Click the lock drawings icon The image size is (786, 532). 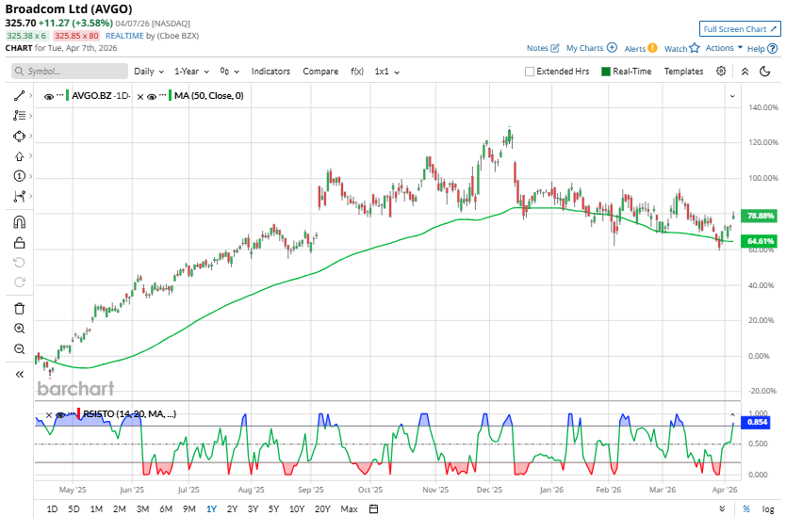click(x=19, y=243)
